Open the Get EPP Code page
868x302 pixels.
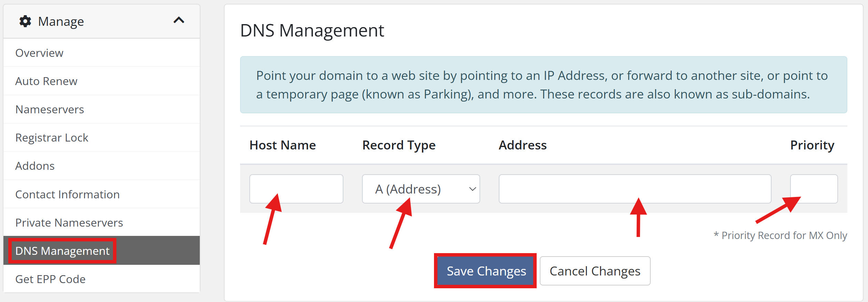(x=50, y=279)
